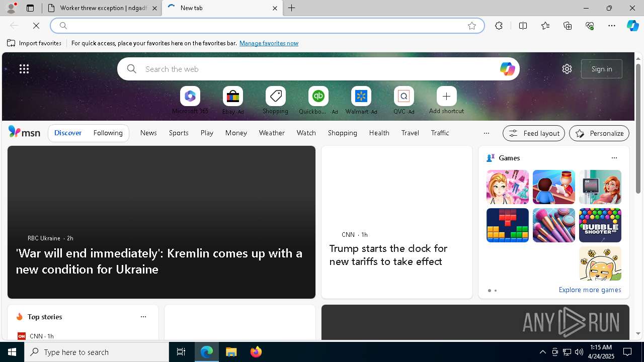Show hidden system tray icons
This screenshot has width=644, height=362.
542,352
